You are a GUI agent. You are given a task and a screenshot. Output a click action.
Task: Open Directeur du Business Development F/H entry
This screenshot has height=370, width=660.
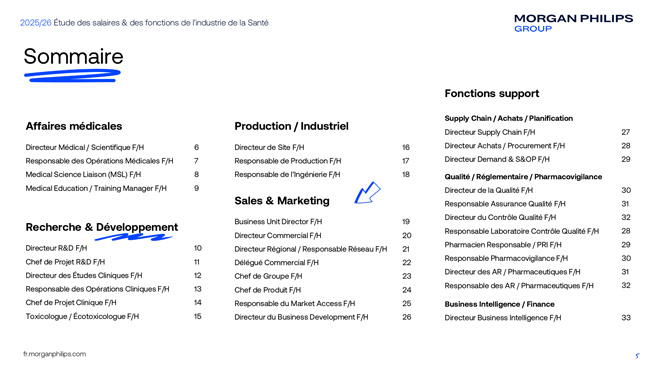301,317
